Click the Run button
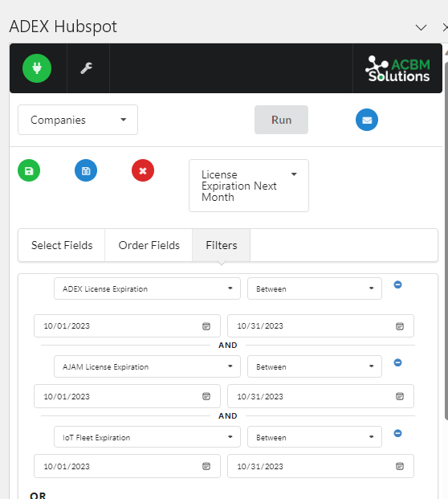Image resolution: width=448 pixels, height=499 pixels. click(281, 120)
